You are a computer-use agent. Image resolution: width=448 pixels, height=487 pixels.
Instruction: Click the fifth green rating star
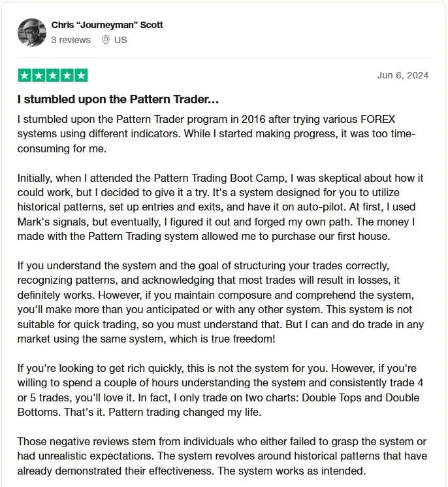(81, 75)
